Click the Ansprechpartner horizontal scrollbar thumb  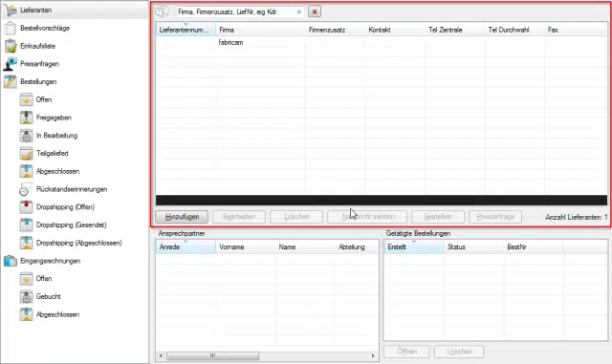(212, 355)
